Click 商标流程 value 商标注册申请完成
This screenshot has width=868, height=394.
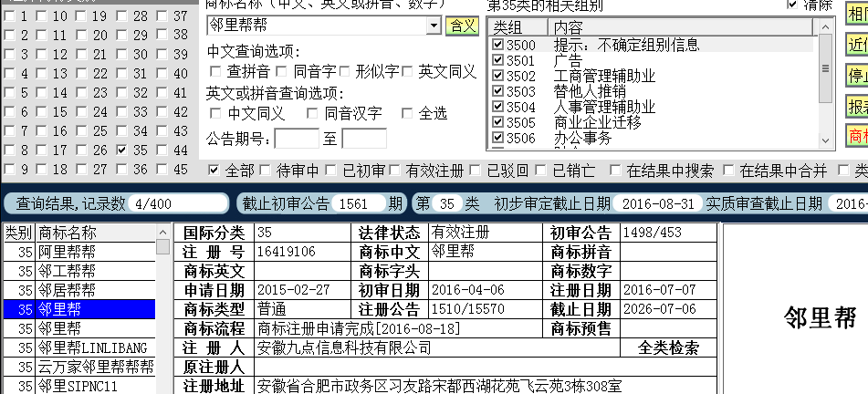click(x=359, y=328)
